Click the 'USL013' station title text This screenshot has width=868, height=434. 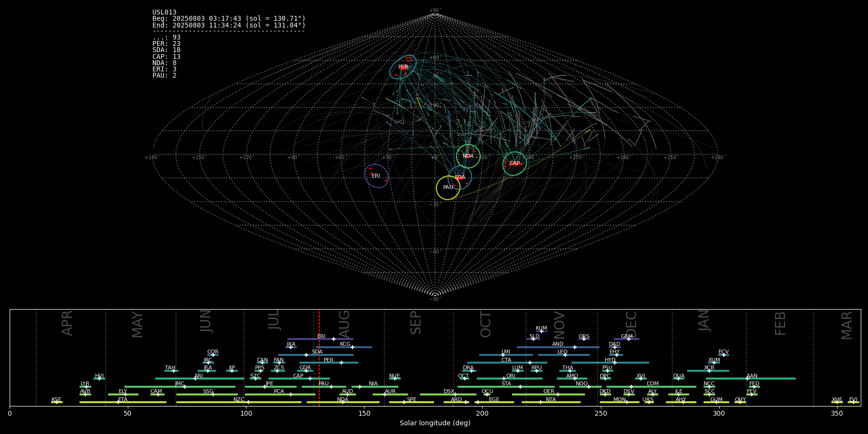click(x=164, y=13)
